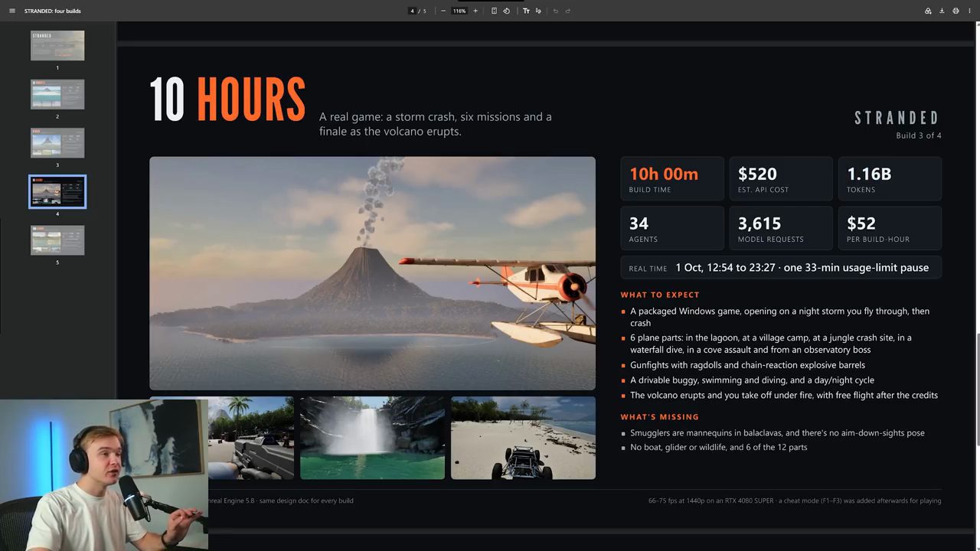Click the 'A drivable buggy, swimming' bullet line
Image resolution: width=980 pixels, height=551 pixels.
(752, 380)
